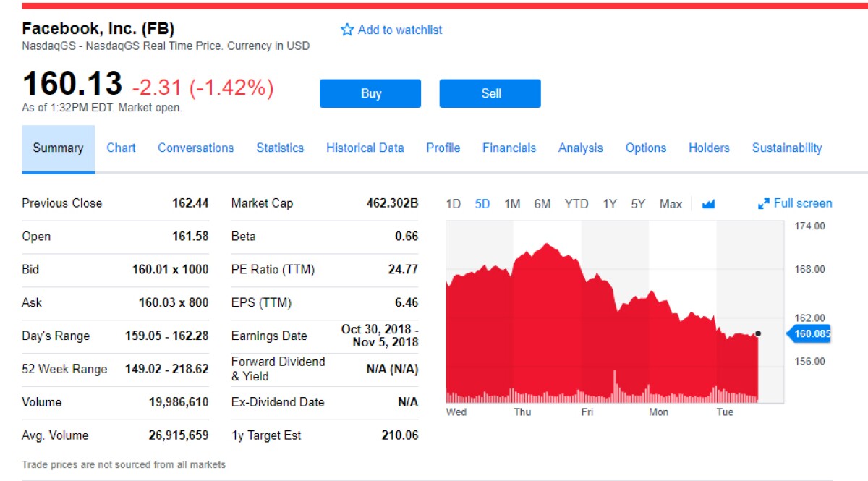The image size is (868, 481).
Task: Click the star icon beside Add to watchlist
Action: click(347, 30)
